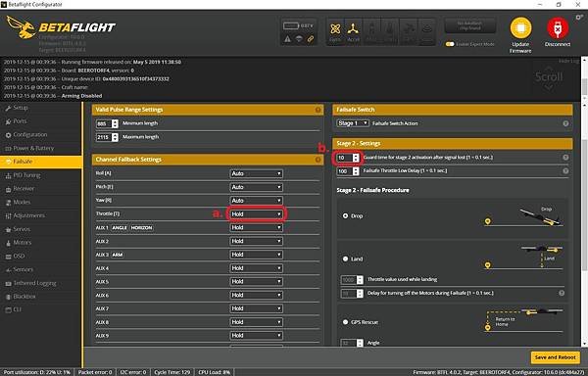Image resolution: width=588 pixels, height=376 pixels.
Task: Show help for stage 2 guard time
Action: pyautogui.click(x=565, y=158)
